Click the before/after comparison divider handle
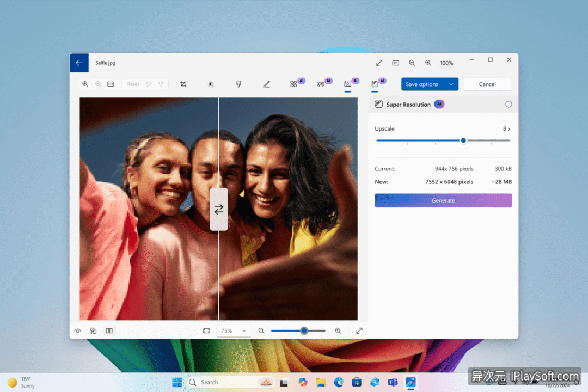The width and height of the screenshot is (588, 392). pos(219,209)
